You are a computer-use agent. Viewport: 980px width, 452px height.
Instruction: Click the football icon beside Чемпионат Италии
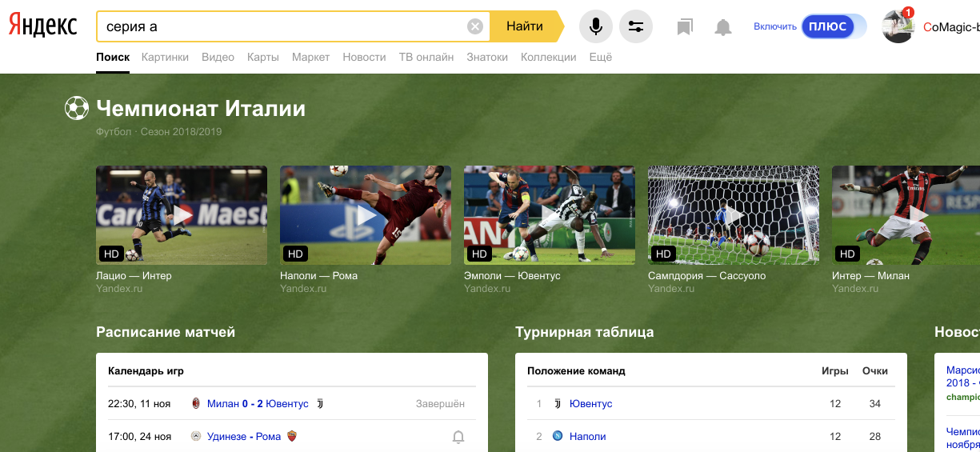point(77,108)
